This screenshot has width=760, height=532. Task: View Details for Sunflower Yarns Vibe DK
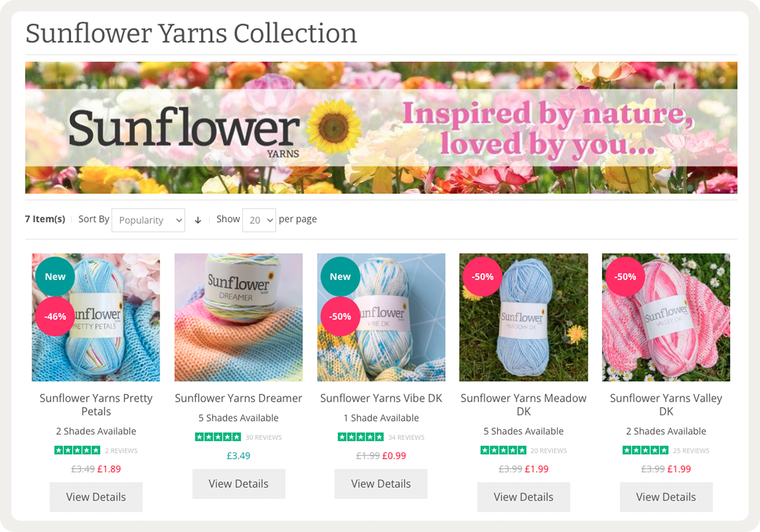click(381, 484)
